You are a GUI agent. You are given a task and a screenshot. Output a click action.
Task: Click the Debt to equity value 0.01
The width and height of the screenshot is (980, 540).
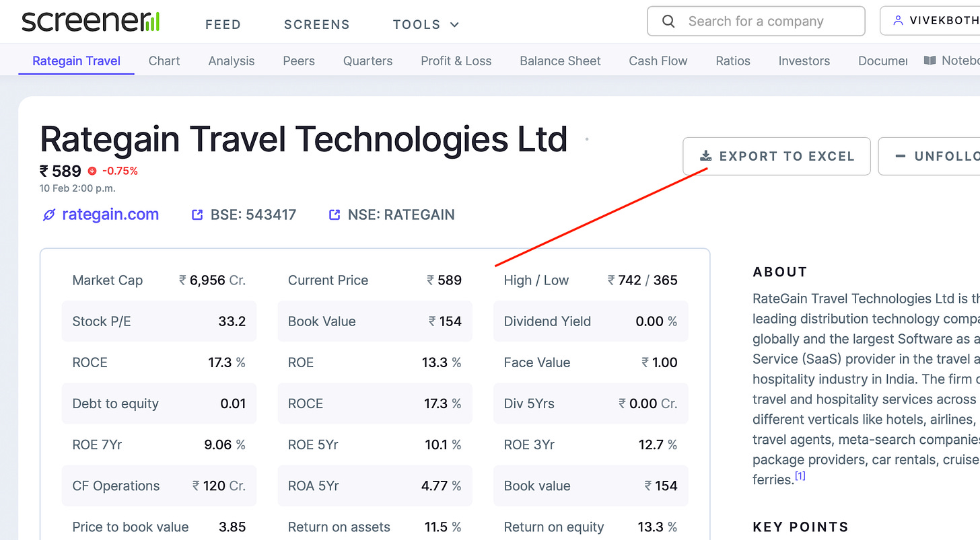[x=233, y=403]
